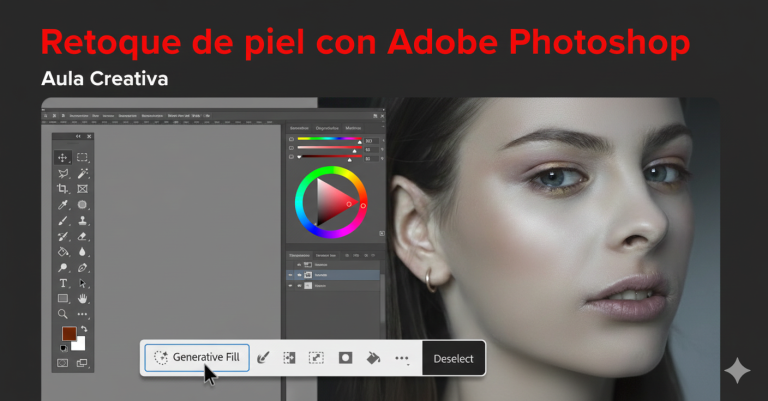Toggle the eye icon on the topmost layer
768x401 pixels.
[x=299, y=265]
